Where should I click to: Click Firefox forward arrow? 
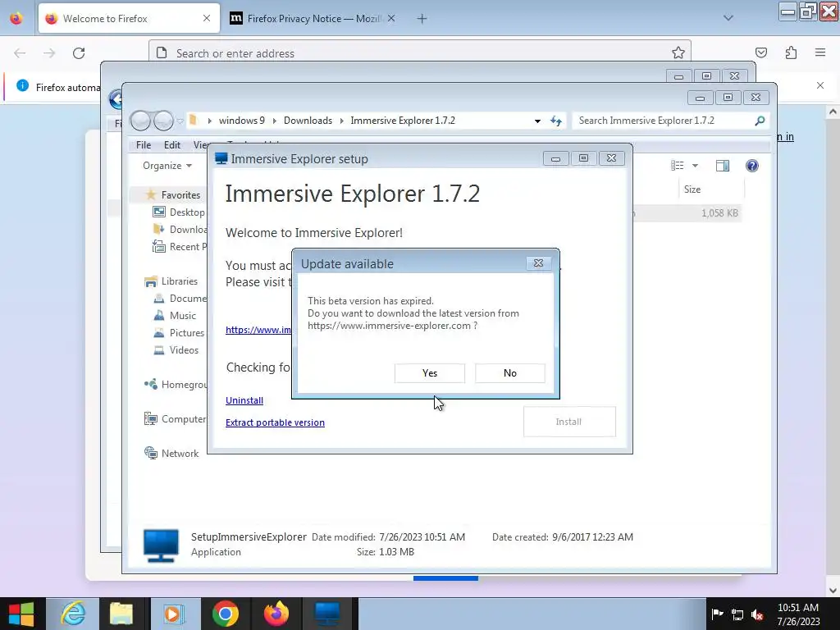(49, 53)
